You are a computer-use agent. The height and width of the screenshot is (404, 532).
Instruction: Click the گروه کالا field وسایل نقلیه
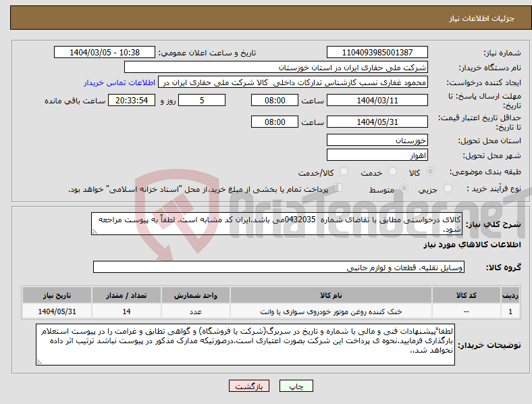pos(279,267)
